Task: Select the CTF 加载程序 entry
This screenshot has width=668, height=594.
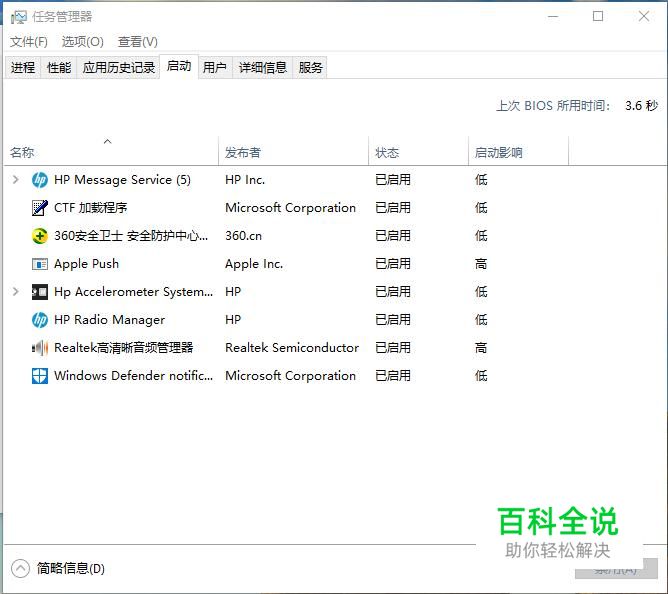Action: pos(91,208)
